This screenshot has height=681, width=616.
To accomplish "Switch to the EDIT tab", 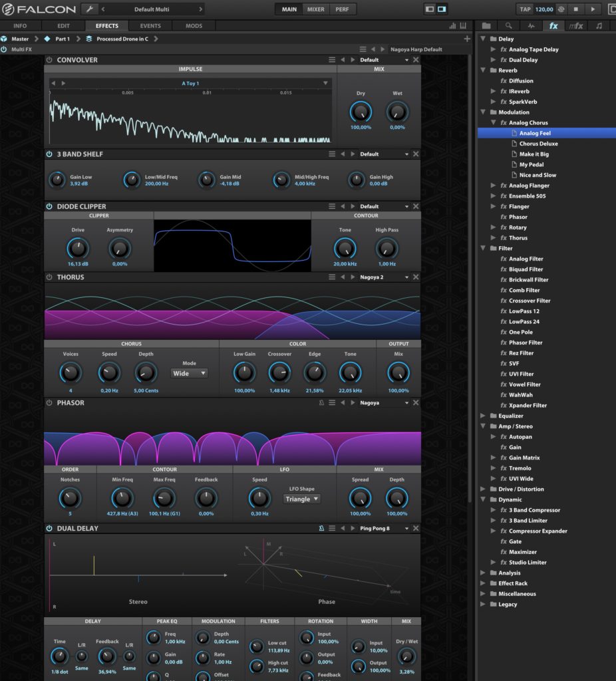I will pos(63,26).
